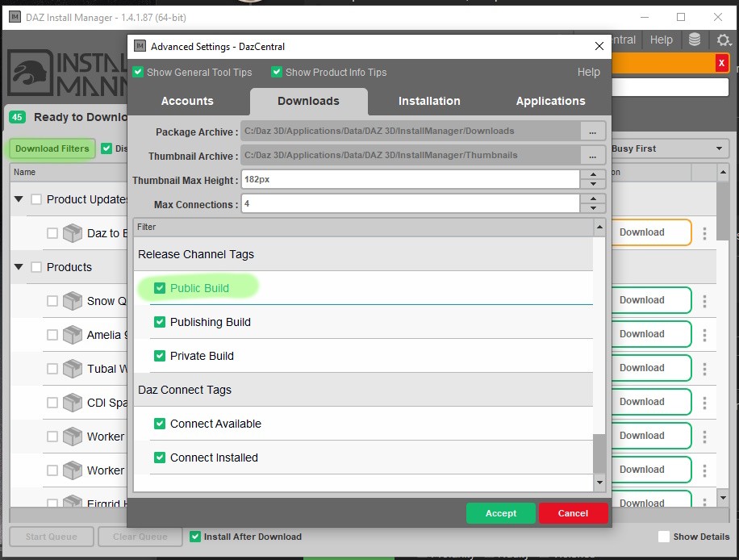The height and width of the screenshot is (560, 739).
Task: Open three-dot menu for Amelia download
Action: [x=704, y=335]
